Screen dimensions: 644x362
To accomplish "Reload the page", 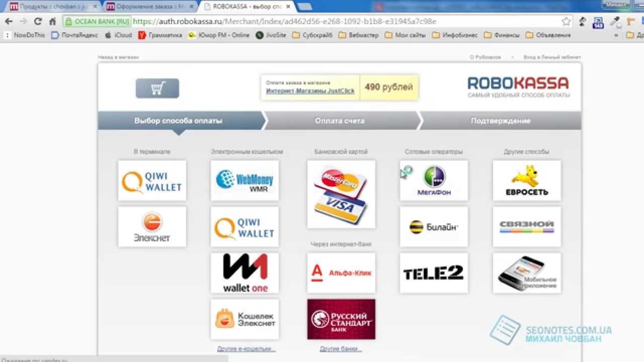I will coord(38,22).
